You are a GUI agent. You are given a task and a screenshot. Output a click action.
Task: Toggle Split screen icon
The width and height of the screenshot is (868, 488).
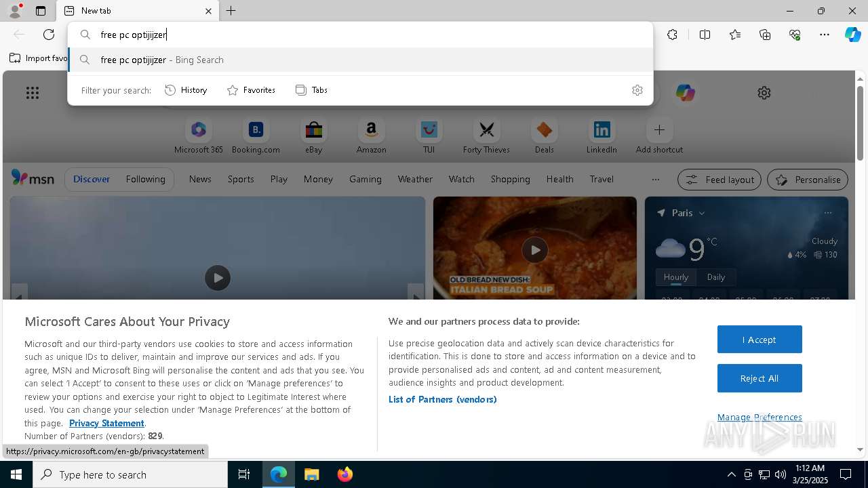pos(705,35)
